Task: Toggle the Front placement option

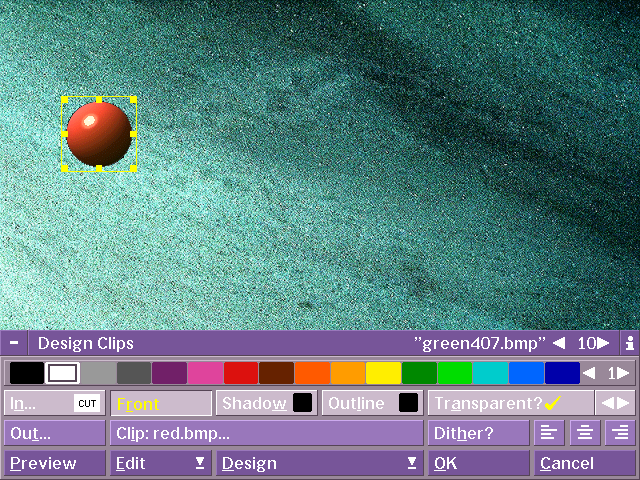Action: tap(161, 403)
